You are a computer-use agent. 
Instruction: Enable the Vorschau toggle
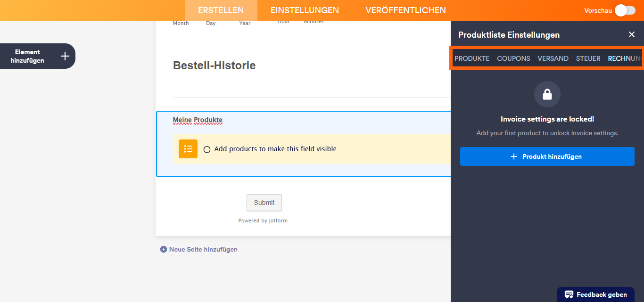pyautogui.click(x=625, y=10)
